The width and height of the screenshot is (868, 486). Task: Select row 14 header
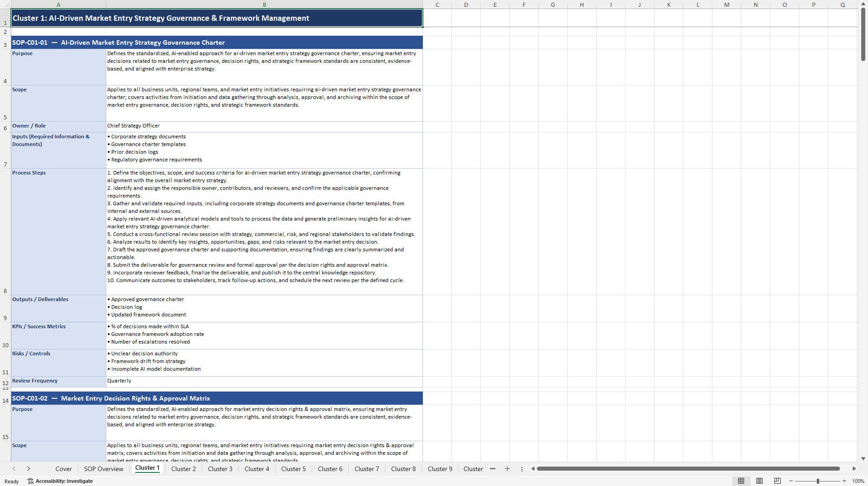point(5,398)
